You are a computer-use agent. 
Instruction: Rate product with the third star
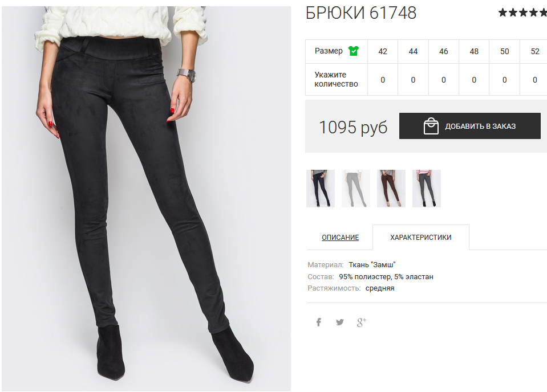tap(524, 13)
